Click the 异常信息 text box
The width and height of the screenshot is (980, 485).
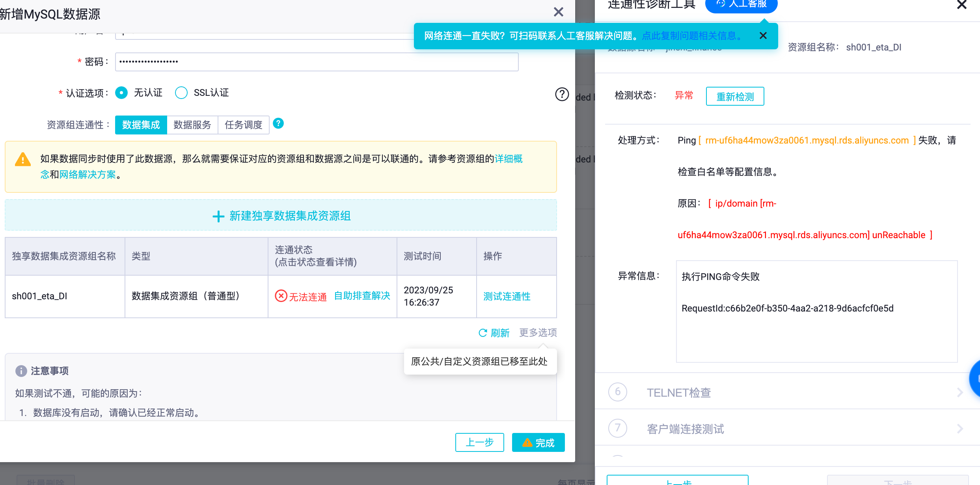tap(817, 312)
